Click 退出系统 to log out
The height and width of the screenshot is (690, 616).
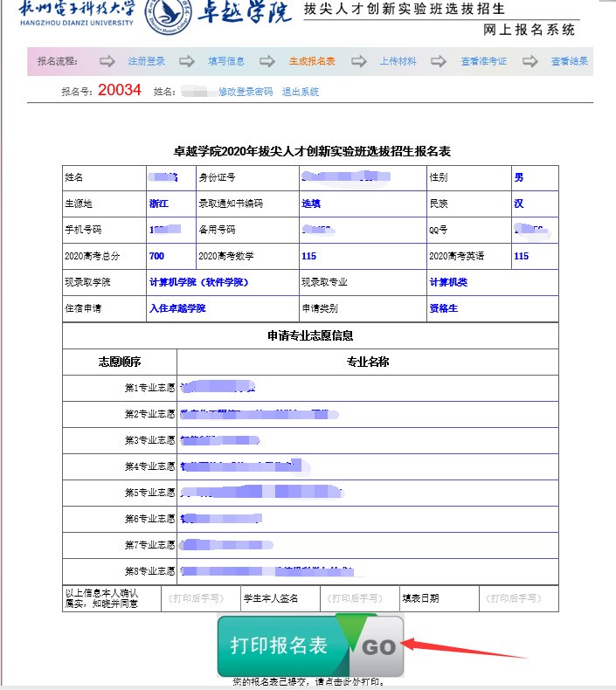301,92
